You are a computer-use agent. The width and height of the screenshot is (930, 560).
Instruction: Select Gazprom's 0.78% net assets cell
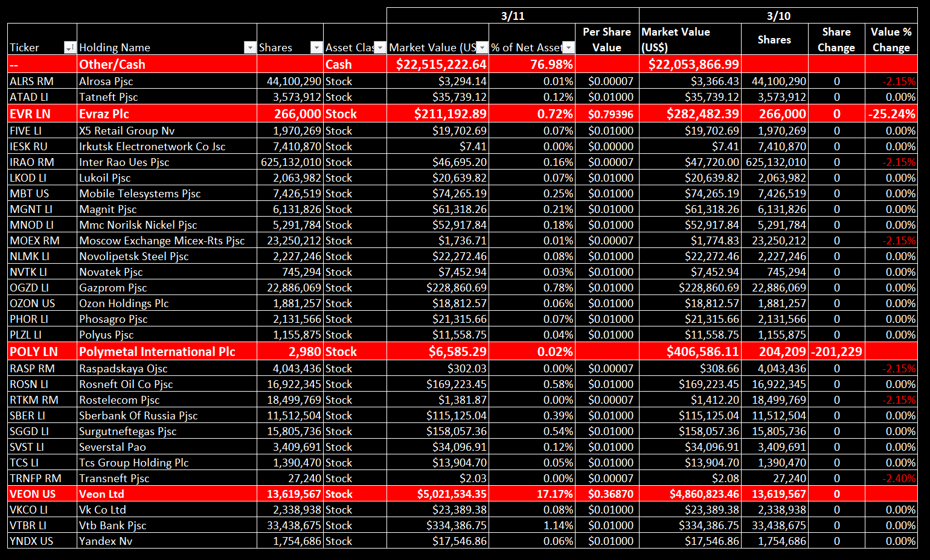(x=532, y=288)
